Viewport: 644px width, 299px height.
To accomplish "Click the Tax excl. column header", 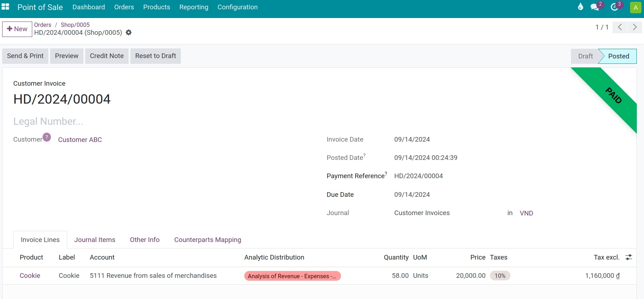I will tap(606, 257).
